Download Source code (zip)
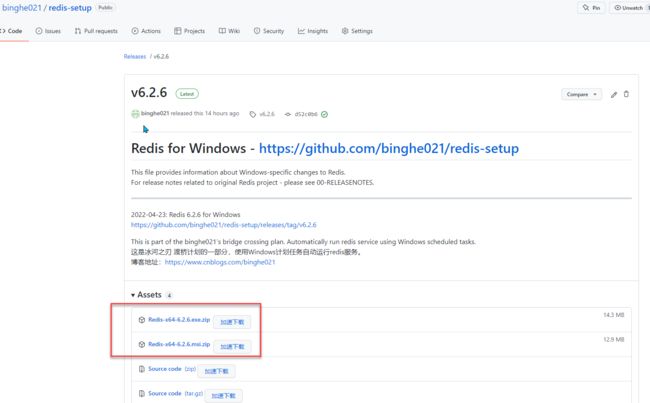The height and width of the screenshot is (403, 650). click(172, 369)
